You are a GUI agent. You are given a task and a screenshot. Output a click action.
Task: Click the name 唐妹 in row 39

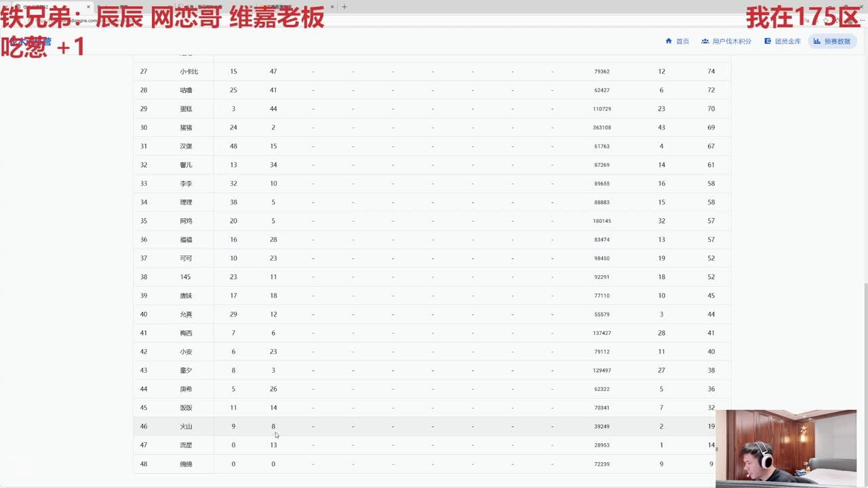click(186, 296)
